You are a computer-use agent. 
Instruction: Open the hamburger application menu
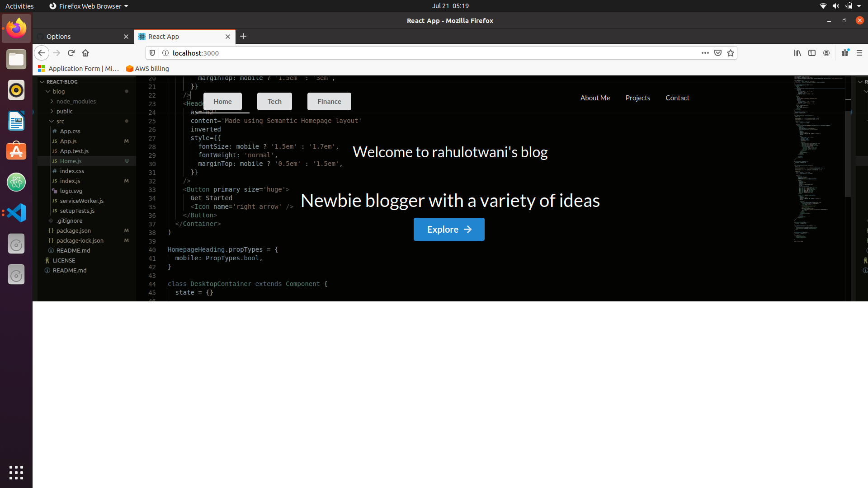(x=859, y=53)
